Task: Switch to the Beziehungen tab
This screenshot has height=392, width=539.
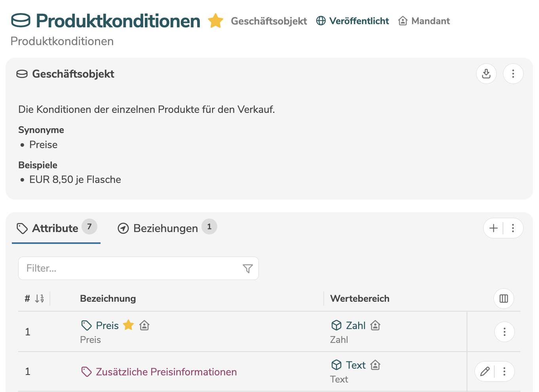Action: click(165, 228)
